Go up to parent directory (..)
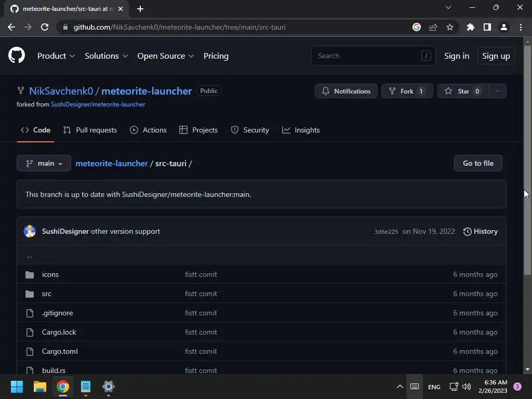Screen dimensions: 532x399 [30, 257]
